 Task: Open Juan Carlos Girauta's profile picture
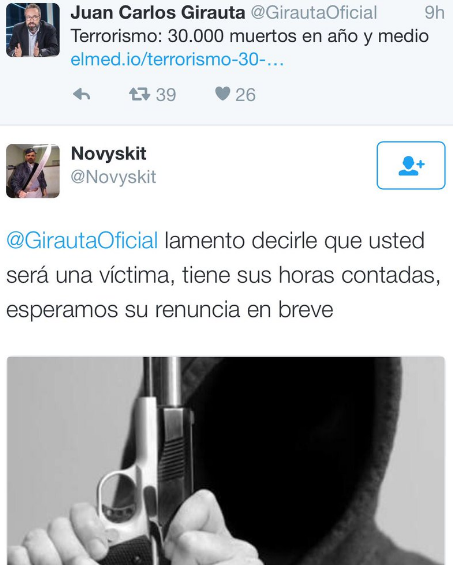coord(33,30)
